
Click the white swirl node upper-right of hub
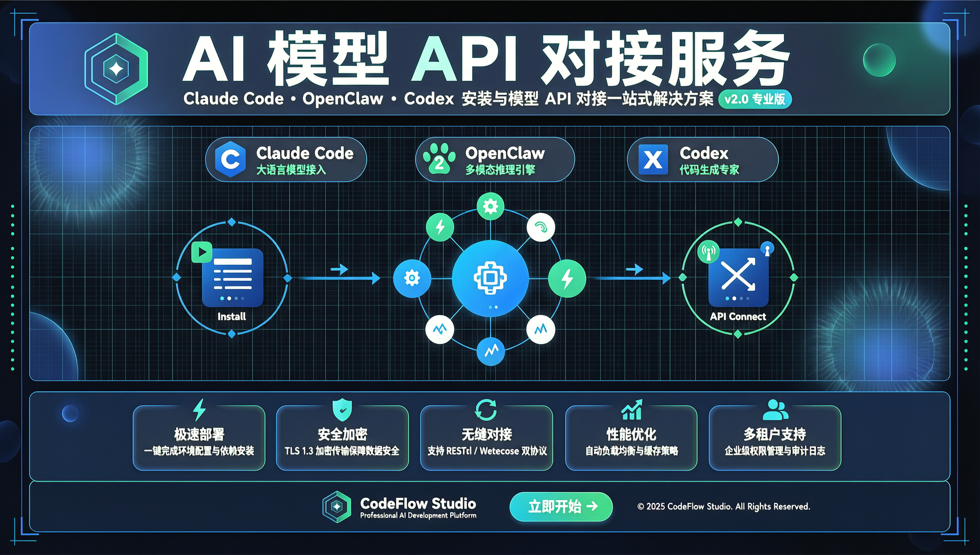(541, 227)
